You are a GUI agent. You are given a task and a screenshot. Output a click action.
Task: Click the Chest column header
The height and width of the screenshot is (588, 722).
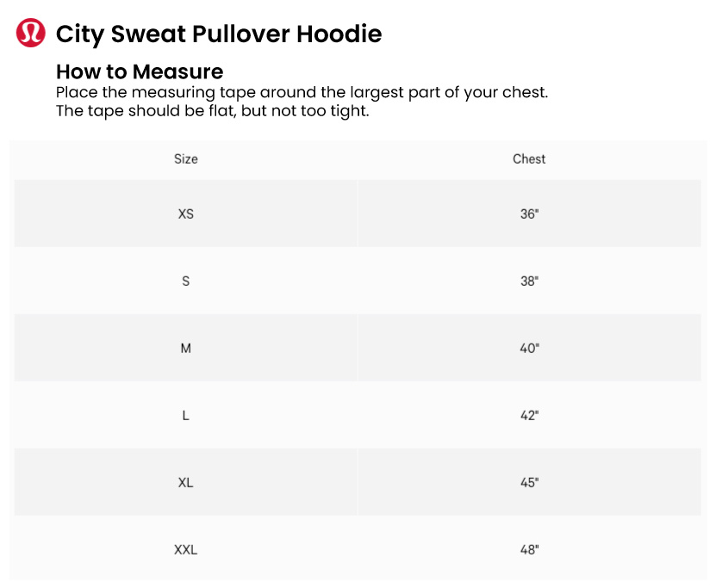pos(529,159)
